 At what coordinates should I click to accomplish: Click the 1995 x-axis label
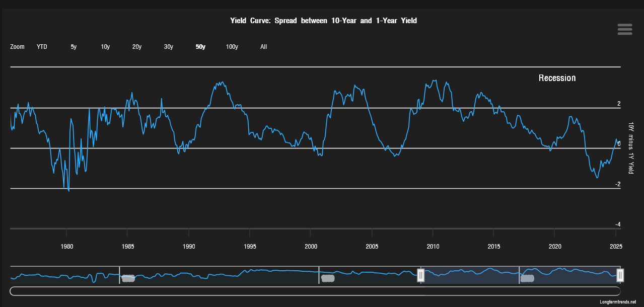[250, 246]
